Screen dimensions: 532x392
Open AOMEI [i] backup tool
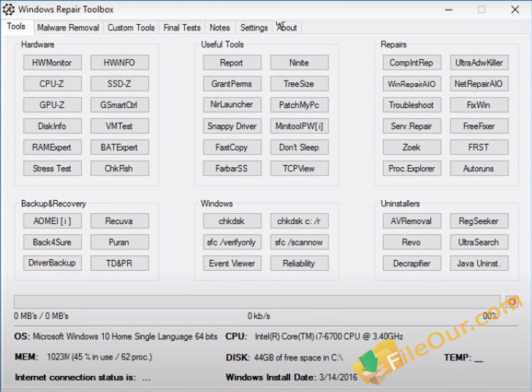pos(53,221)
